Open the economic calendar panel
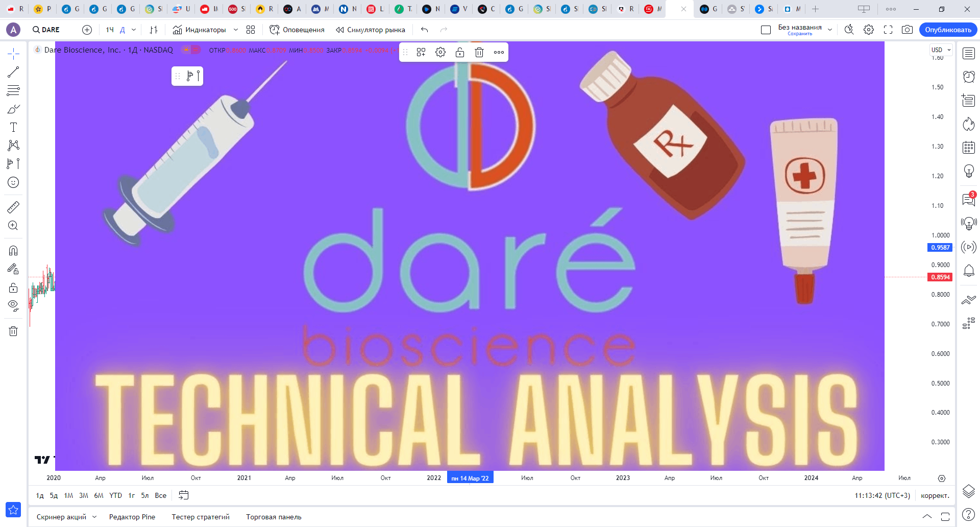This screenshot has width=980, height=527. pos(969,148)
